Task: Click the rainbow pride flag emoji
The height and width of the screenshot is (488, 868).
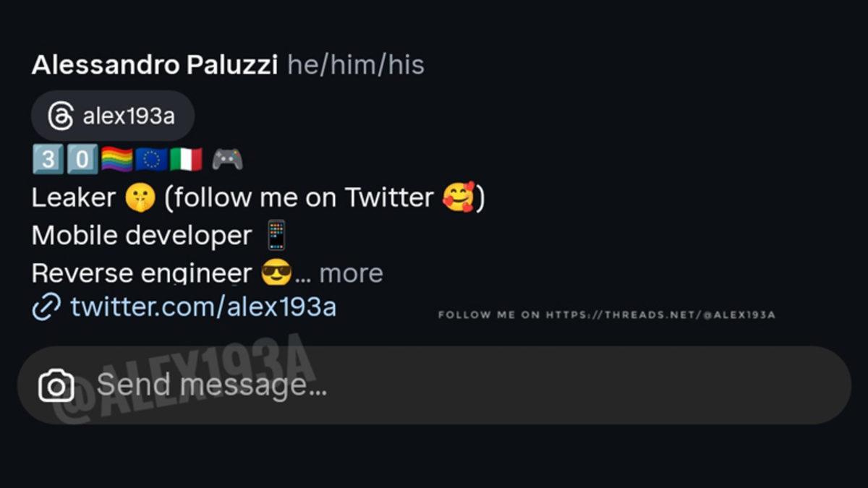Action: tap(117, 159)
